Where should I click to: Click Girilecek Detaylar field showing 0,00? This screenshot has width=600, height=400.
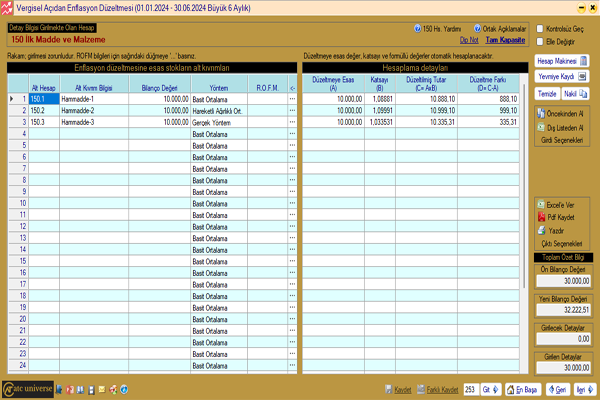563,339
